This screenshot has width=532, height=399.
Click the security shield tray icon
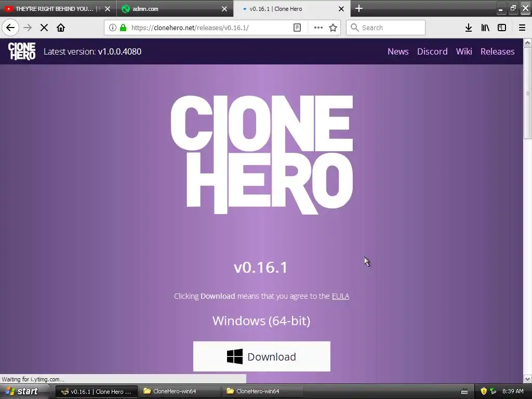(484, 391)
